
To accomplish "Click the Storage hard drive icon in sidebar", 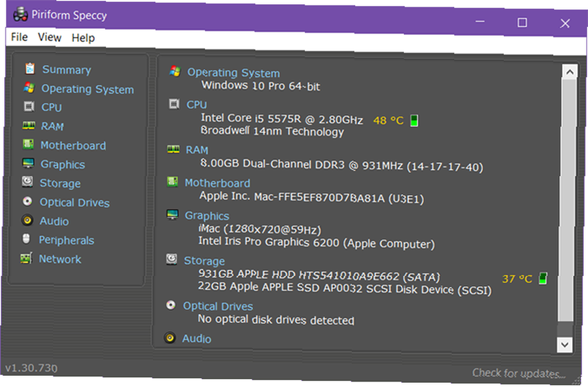I will click(28, 182).
